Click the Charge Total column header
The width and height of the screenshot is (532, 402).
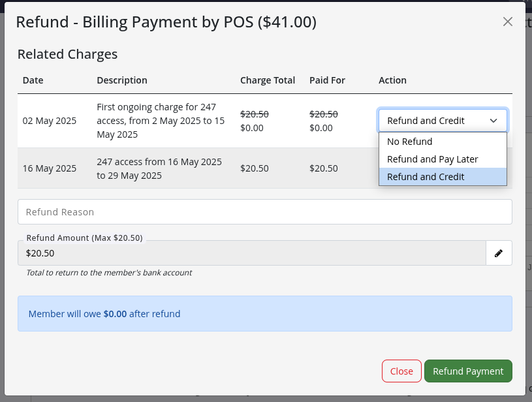[x=268, y=80]
